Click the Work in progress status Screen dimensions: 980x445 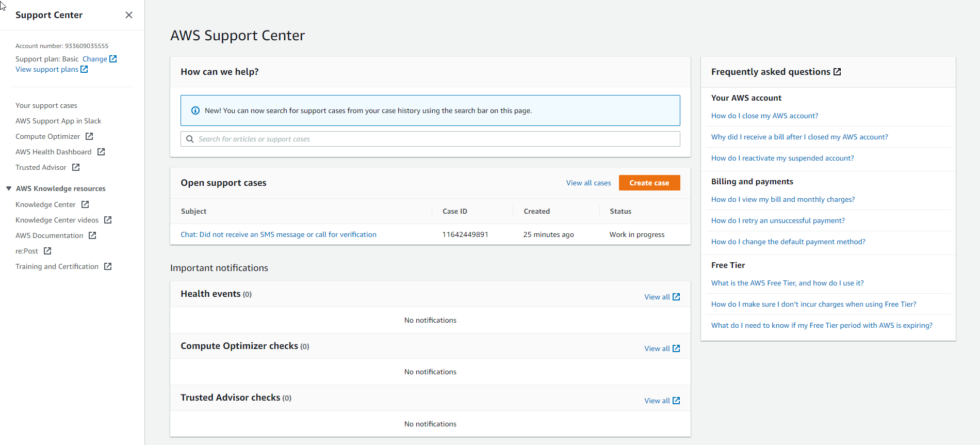pyautogui.click(x=637, y=234)
